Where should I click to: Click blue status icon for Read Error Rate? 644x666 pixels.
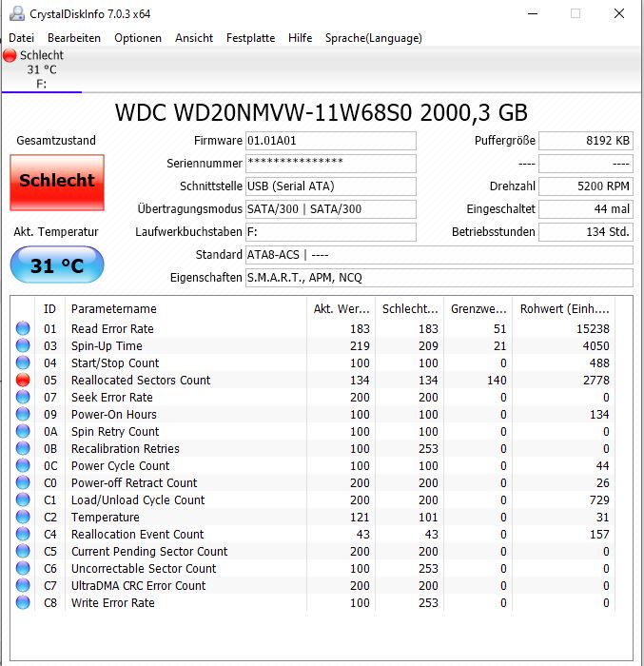pos(23,328)
